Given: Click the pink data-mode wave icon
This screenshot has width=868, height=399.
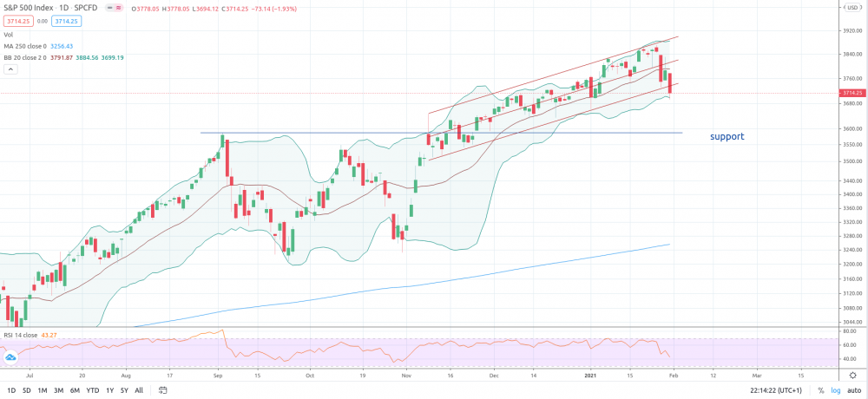Looking at the screenshot, I should tap(118, 9).
